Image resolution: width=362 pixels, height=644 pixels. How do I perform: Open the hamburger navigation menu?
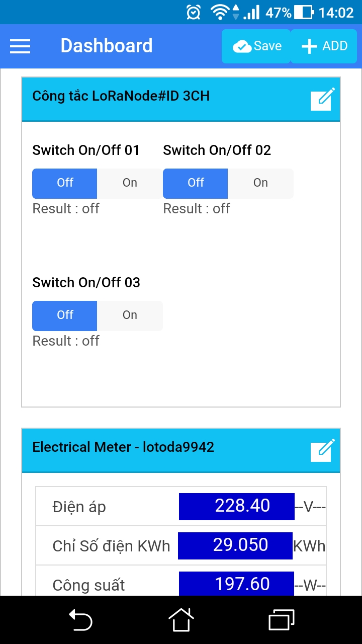[x=20, y=46]
